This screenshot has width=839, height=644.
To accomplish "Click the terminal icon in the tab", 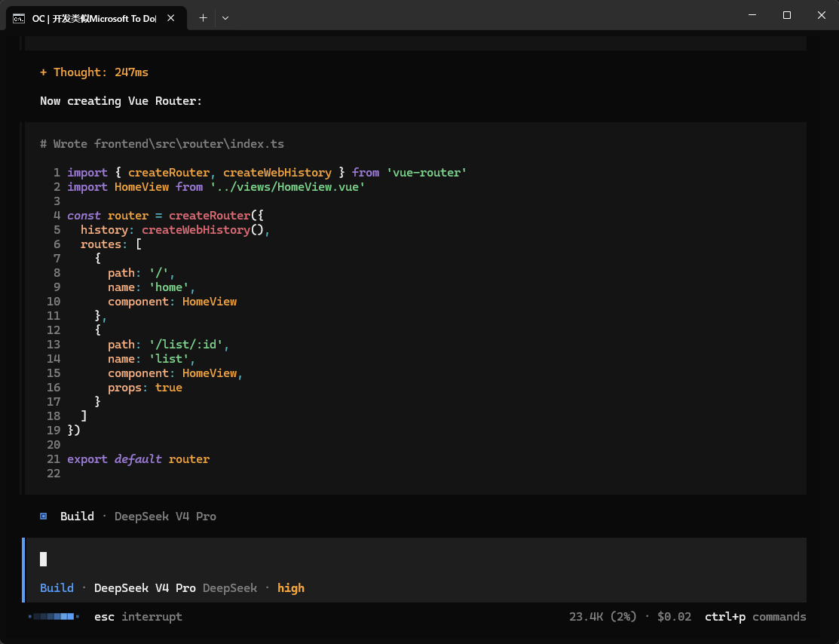I will 19,19.
